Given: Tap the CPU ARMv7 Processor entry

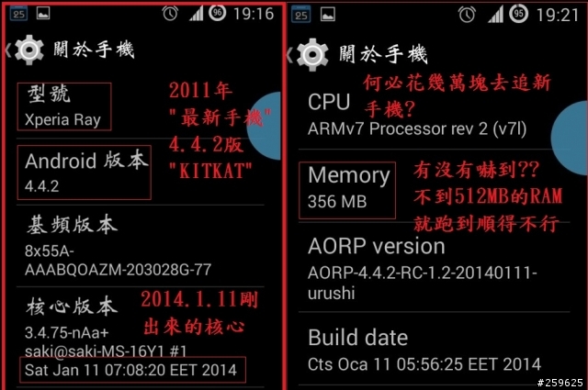Looking at the screenshot, I should point(435,113).
